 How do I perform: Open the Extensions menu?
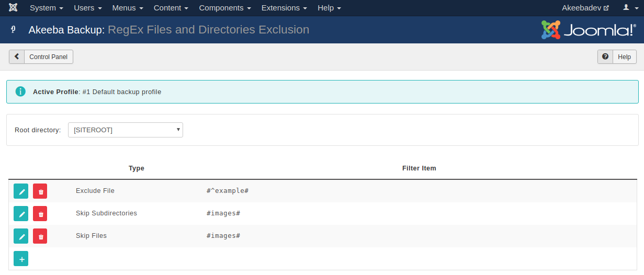point(284,8)
